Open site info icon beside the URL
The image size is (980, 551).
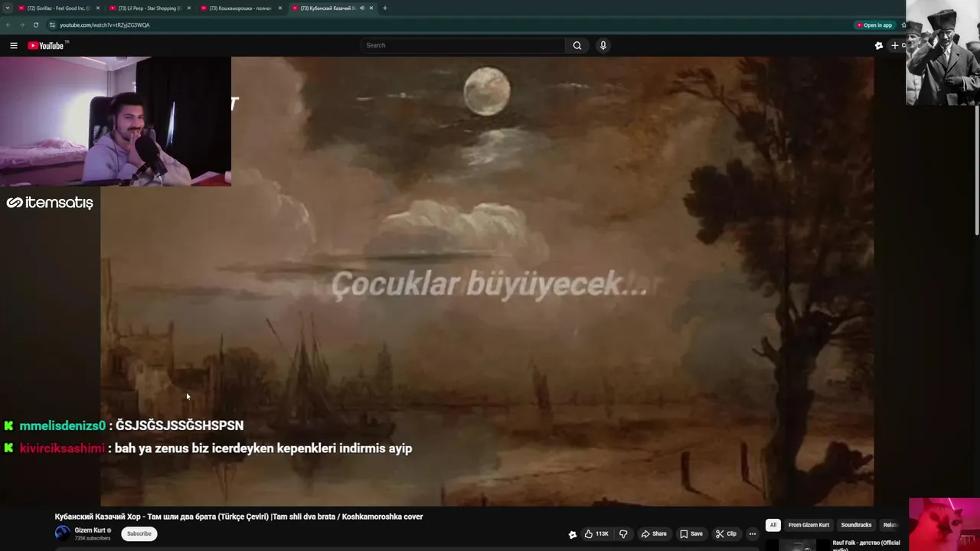52,24
